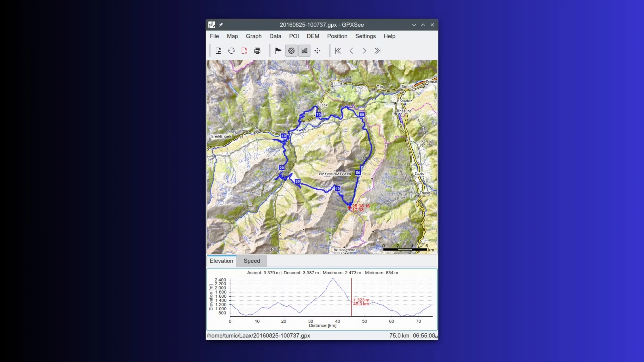Open the Settings menu
The height and width of the screenshot is (362, 644).
[x=366, y=36]
